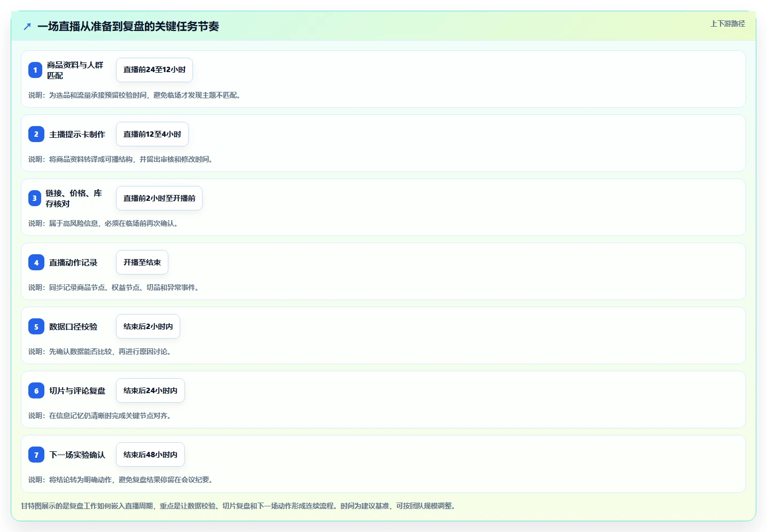Click the description starting 同步记录商品节点

click(115, 287)
